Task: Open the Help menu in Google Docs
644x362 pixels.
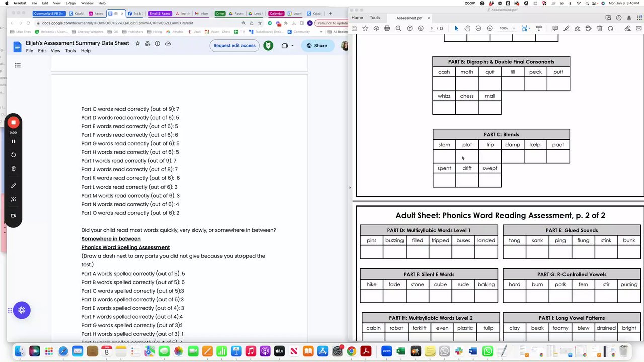Action: [x=86, y=51]
